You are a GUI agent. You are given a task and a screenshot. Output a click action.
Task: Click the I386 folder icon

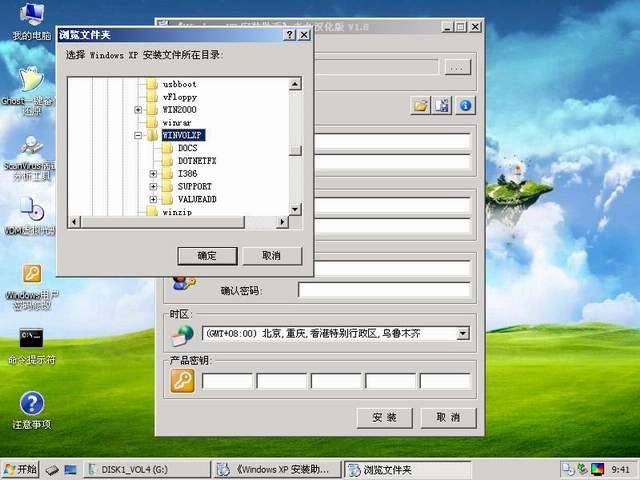click(167, 174)
